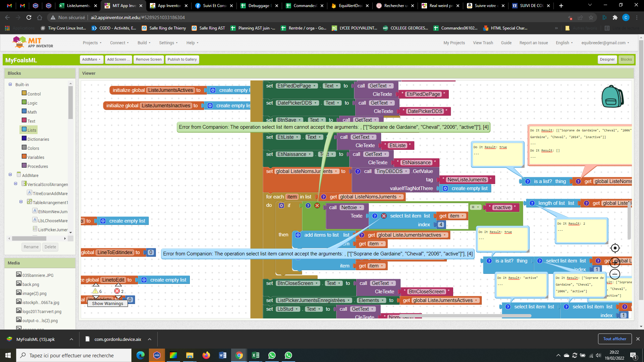Reload the page in the browser
The image size is (644, 362).
point(29,17)
